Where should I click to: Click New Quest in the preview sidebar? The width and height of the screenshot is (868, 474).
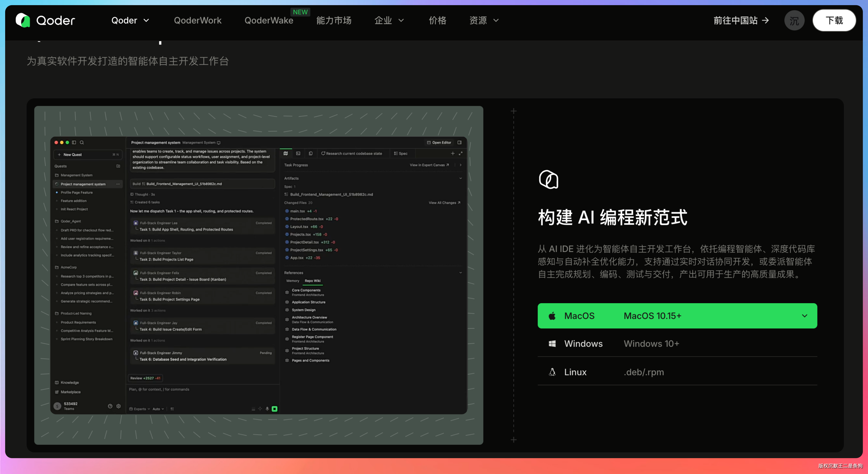coord(88,154)
